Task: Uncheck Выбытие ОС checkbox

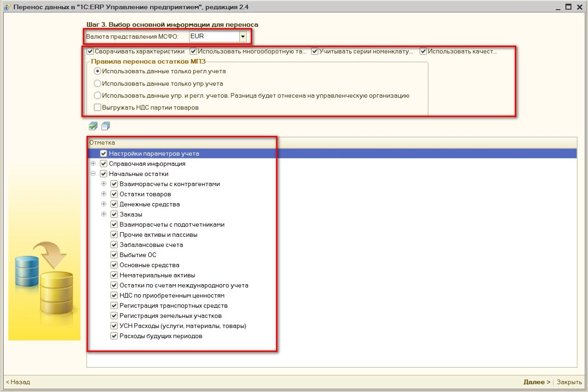Action: coord(114,255)
